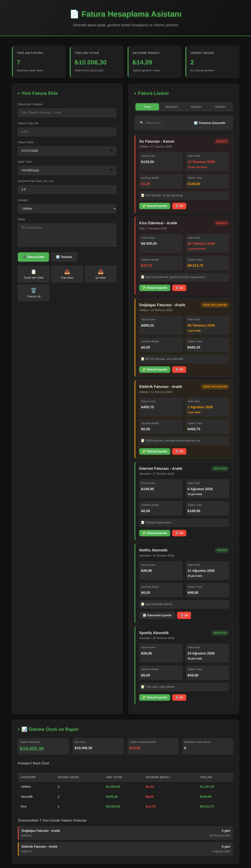Screen dimensions: 251x868
Task: Load sample data with Örnek Veri Yükle
Action: 33,274
